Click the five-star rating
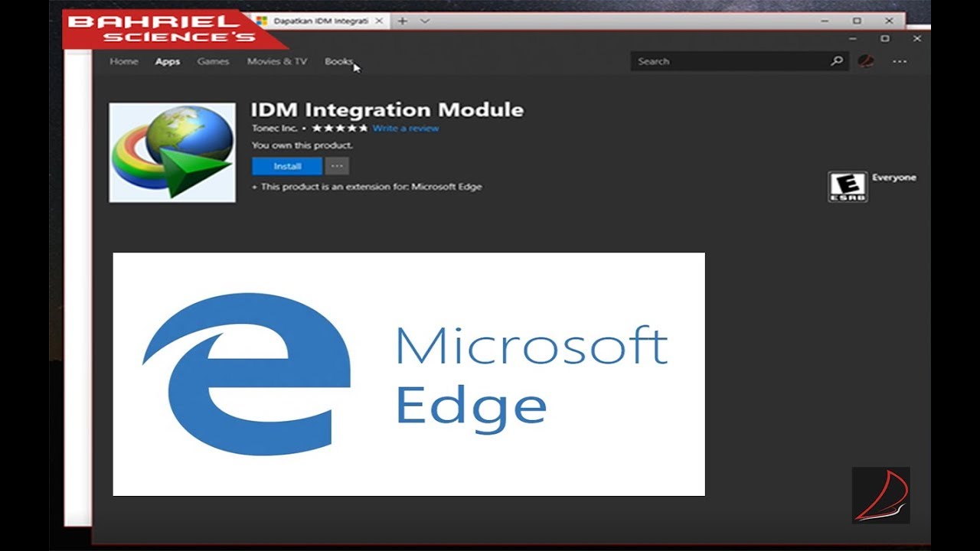 tap(339, 129)
